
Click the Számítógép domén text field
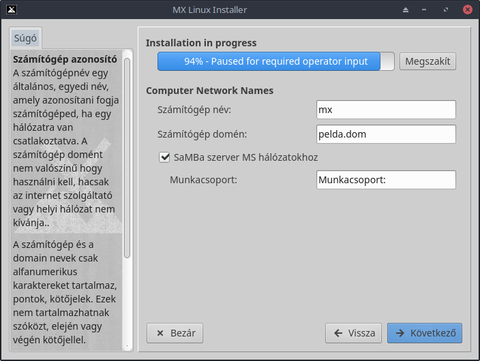(386, 134)
